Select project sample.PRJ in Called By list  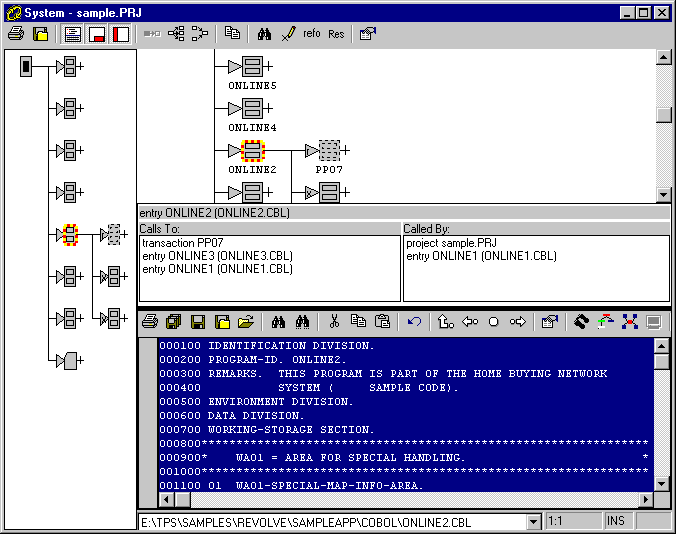[450, 243]
